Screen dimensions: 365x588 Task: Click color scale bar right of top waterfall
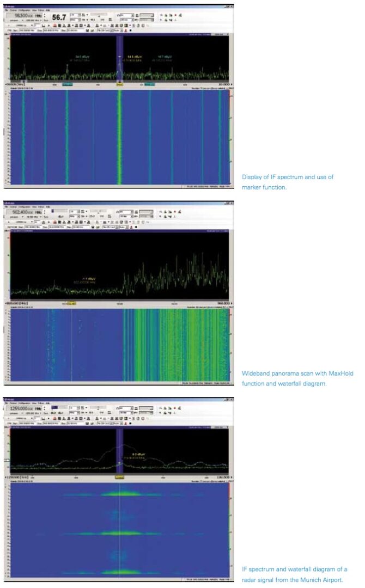[x=231, y=136]
